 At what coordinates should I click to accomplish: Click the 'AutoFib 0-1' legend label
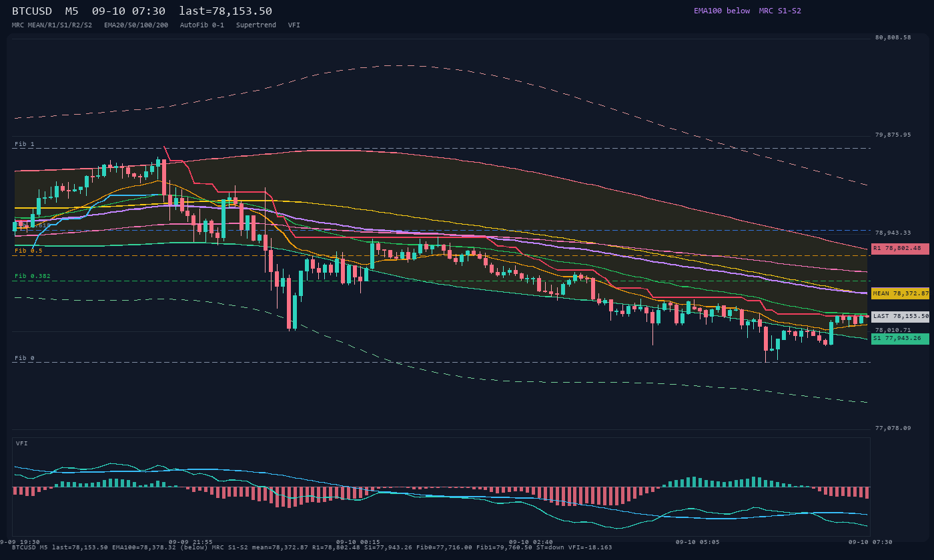202,25
